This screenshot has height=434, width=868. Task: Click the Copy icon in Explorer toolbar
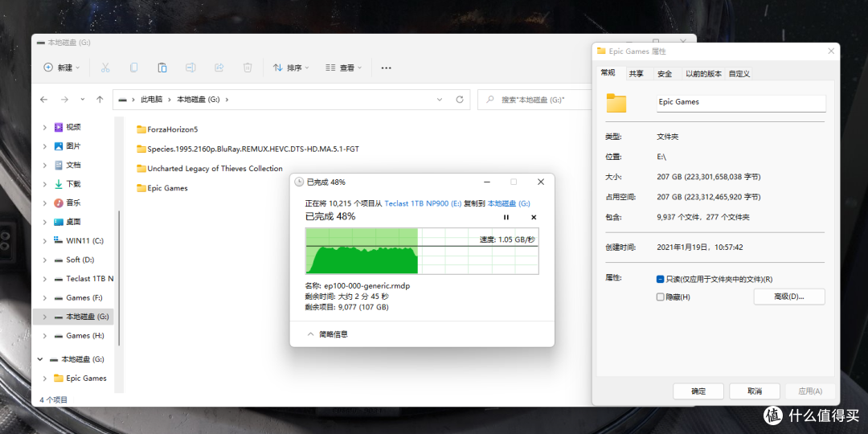pyautogui.click(x=133, y=68)
